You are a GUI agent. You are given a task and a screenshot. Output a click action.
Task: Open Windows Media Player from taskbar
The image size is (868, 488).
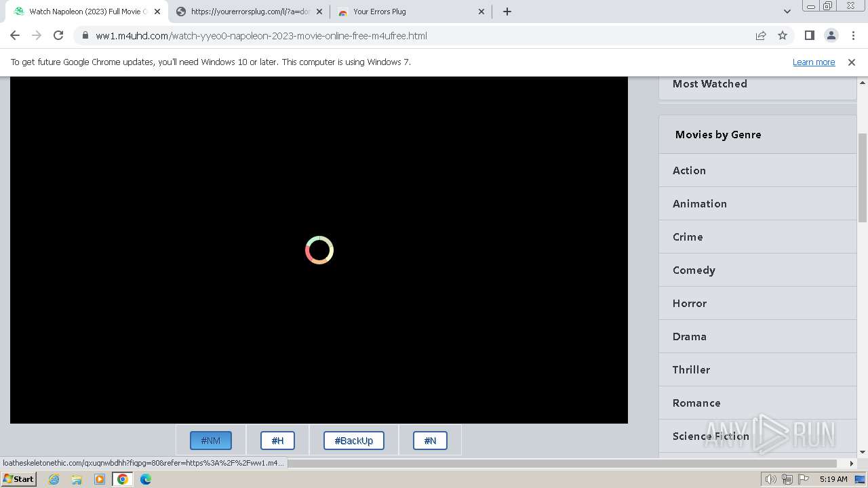point(100,479)
